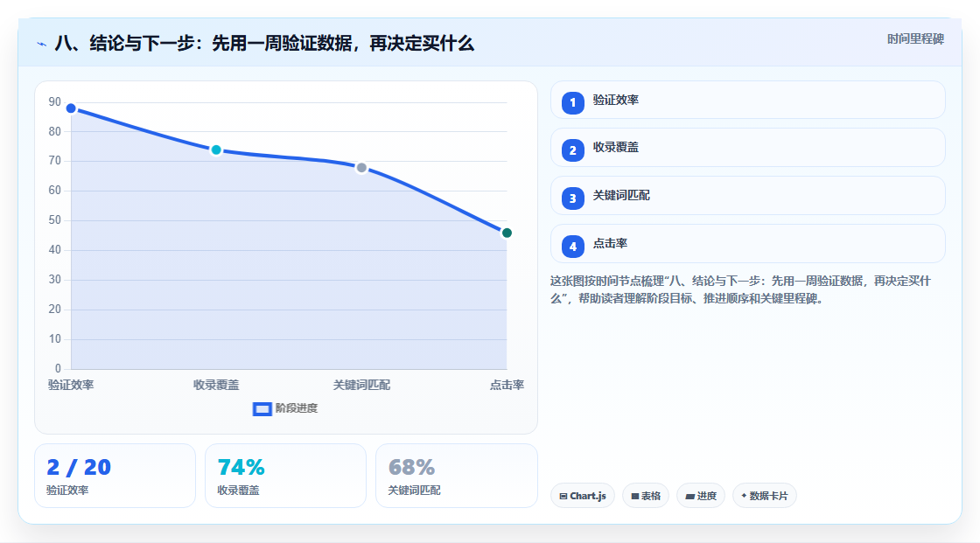Click the x-axis label 点击率

coord(507,385)
